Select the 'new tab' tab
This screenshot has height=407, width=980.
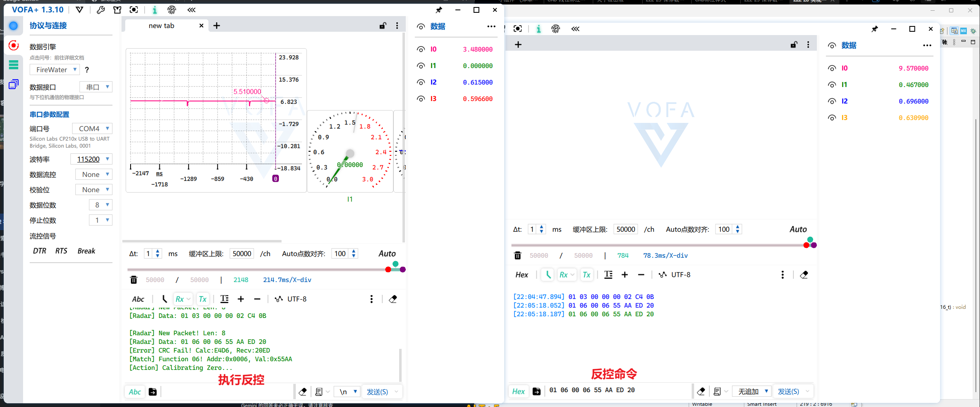(161, 26)
